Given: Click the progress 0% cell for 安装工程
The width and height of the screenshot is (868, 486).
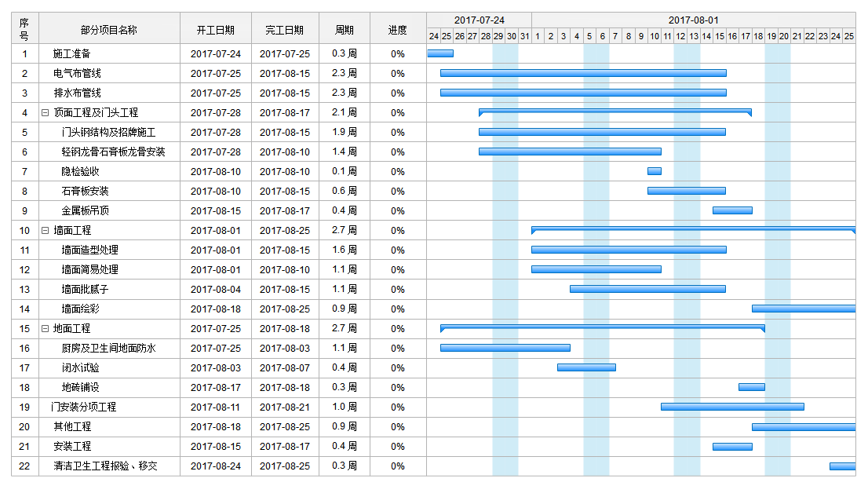Looking at the screenshot, I should point(397,446).
